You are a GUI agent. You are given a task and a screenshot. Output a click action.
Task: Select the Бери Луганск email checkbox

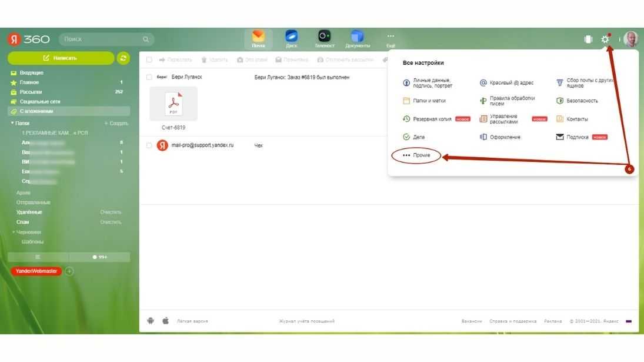[149, 77]
